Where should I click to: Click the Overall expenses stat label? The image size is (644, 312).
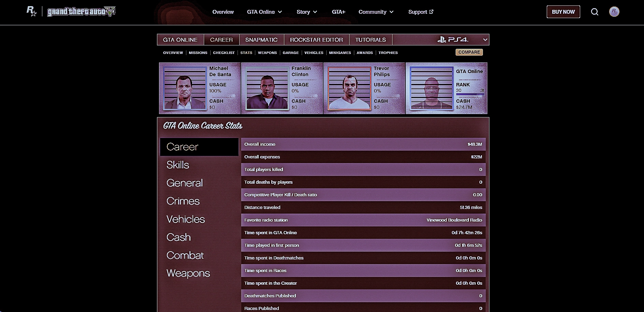[x=262, y=157]
